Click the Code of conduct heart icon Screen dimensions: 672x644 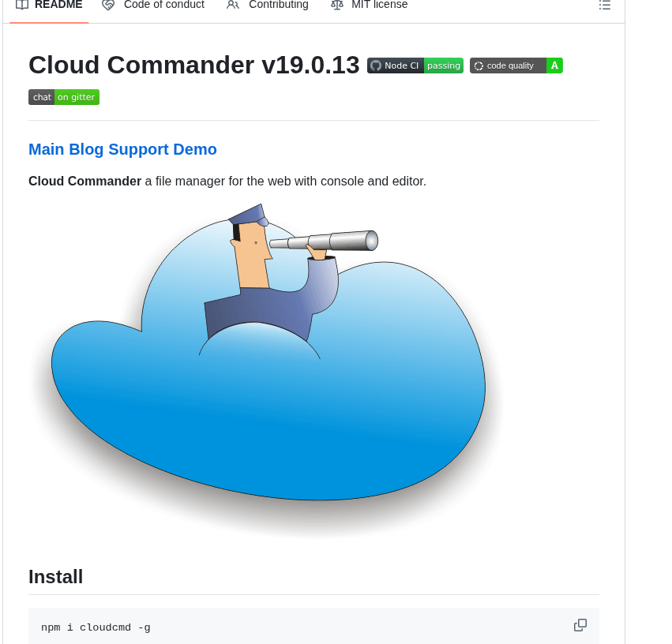(108, 5)
